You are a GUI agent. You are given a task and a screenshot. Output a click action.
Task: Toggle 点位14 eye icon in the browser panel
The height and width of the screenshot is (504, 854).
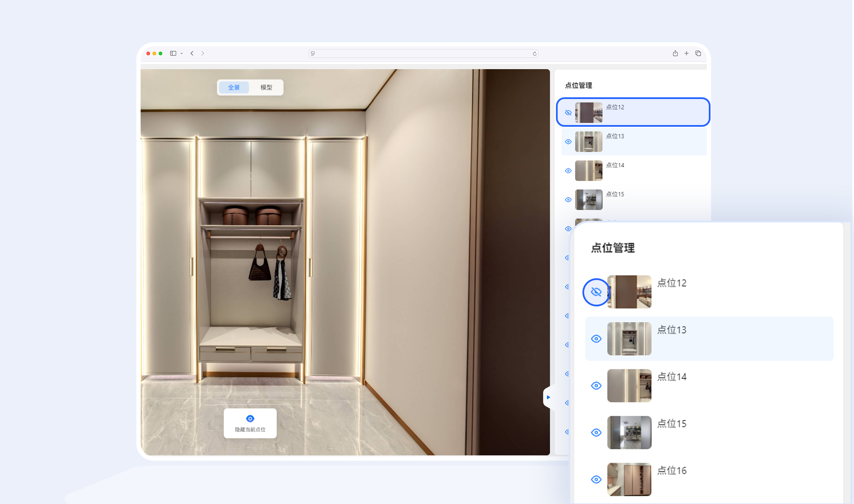568,171
